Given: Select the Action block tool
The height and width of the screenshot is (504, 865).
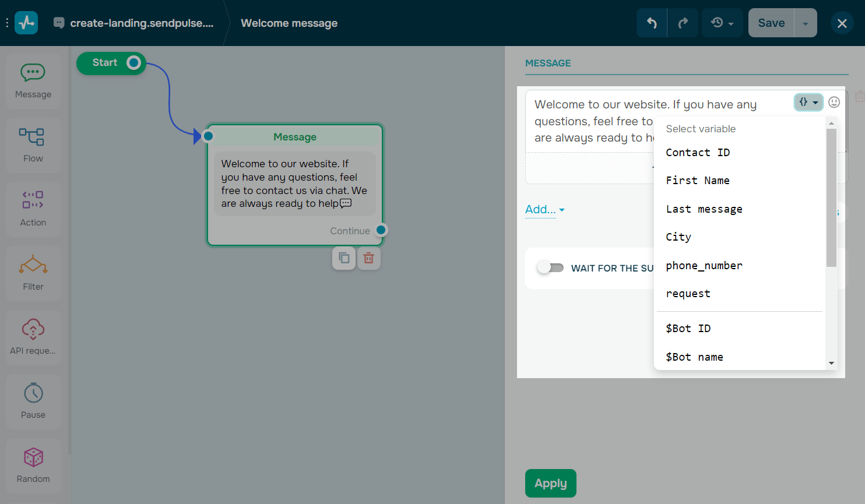Looking at the screenshot, I should [x=33, y=209].
